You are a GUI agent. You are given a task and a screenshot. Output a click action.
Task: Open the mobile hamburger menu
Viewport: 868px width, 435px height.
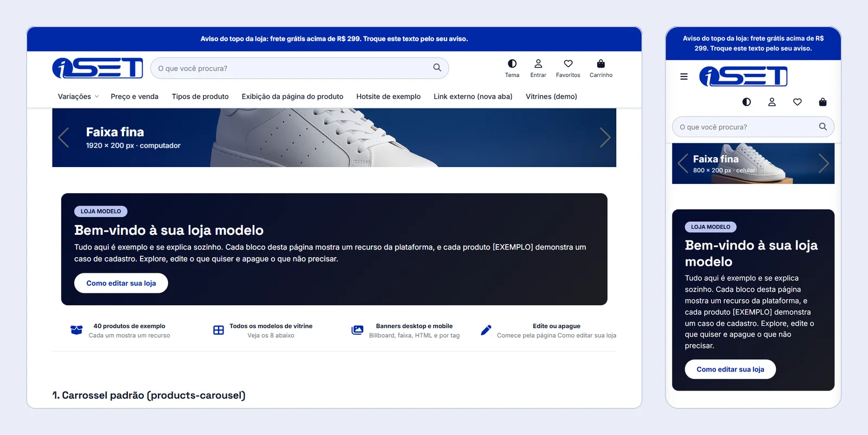pyautogui.click(x=684, y=76)
